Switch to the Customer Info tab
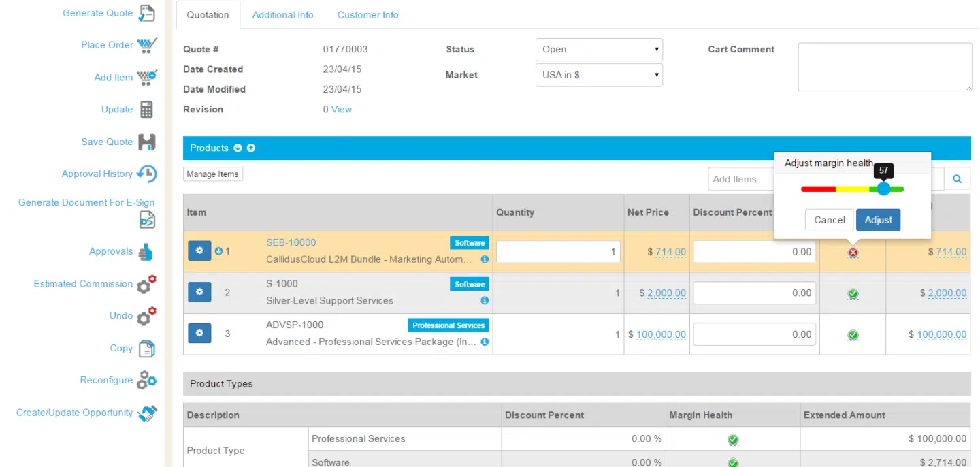 pos(367,14)
